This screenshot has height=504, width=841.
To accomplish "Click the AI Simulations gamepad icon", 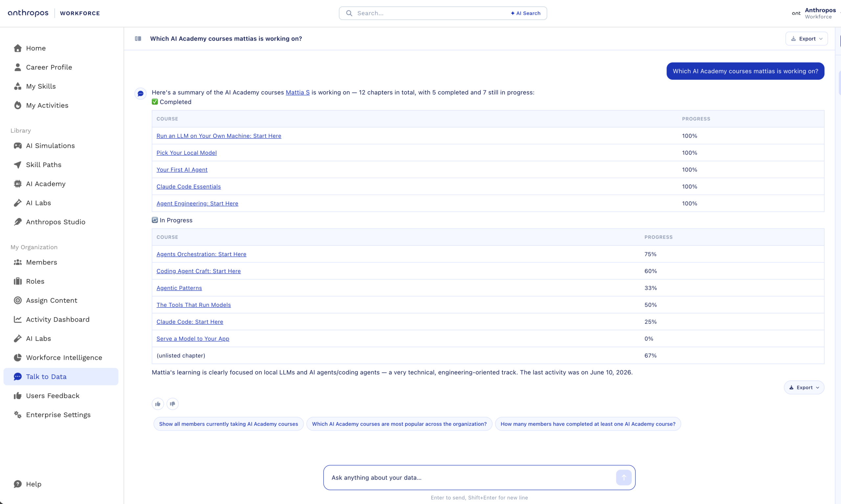I will (x=18, y=146).
